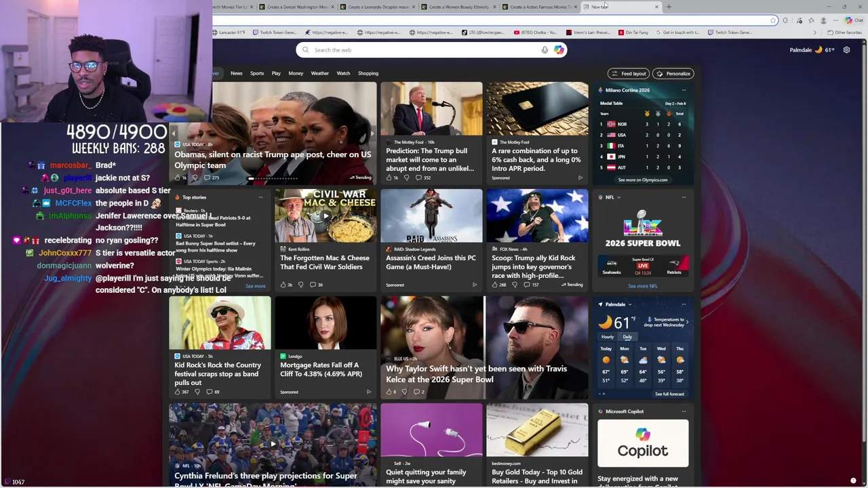The image size is (868, 488).
Task: Open the Money tab in the feed
Action: pos(296,73)
